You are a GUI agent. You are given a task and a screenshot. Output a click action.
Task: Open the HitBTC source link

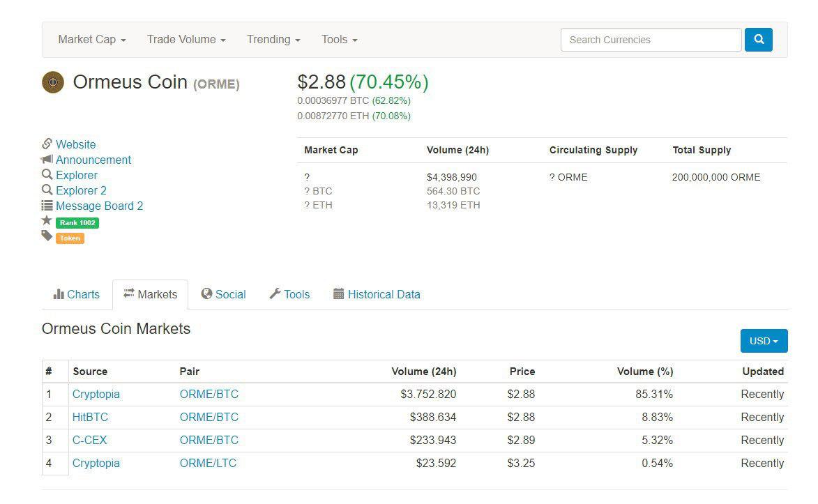(90, 417)
